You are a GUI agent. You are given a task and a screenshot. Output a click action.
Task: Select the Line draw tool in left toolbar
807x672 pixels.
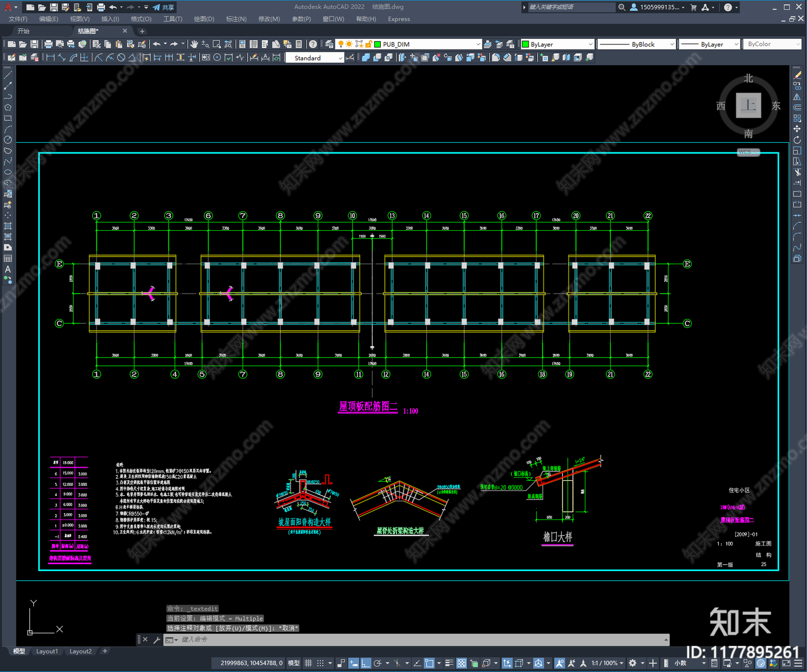(8, 75)
